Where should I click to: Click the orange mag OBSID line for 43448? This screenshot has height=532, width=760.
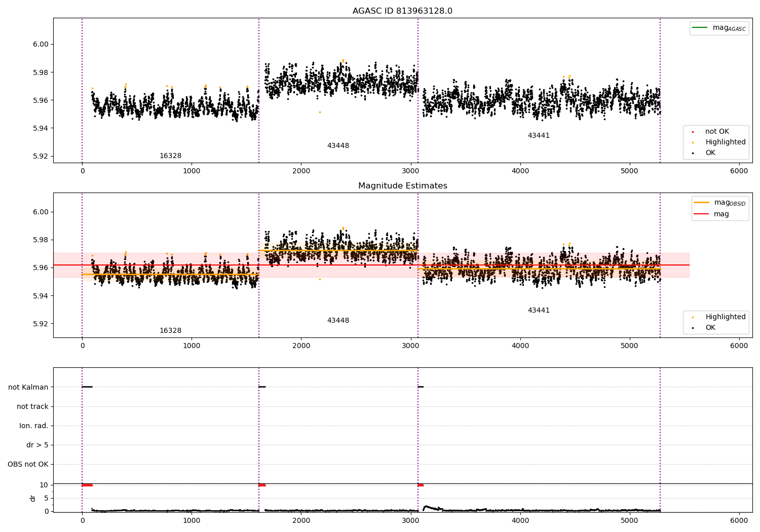click(338, 250)
